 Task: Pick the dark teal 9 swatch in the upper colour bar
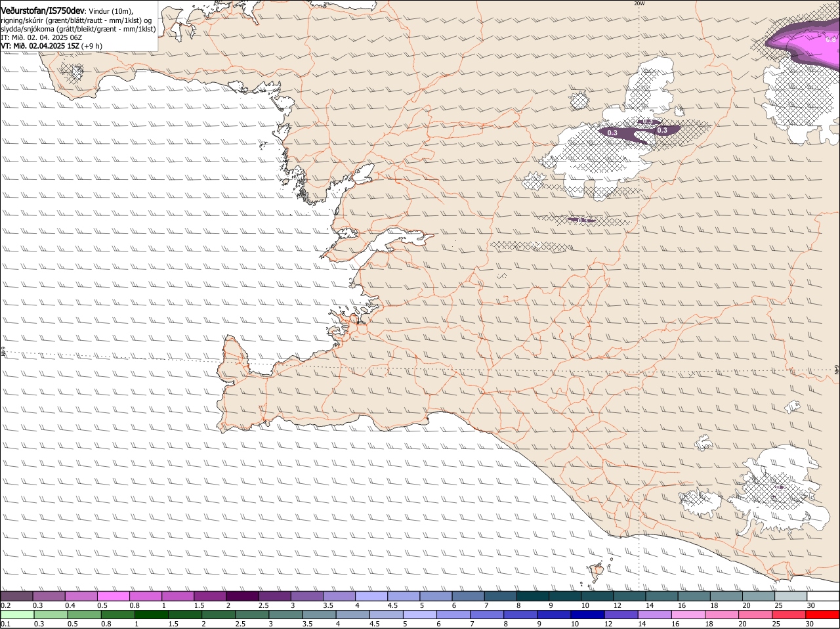(x=564, y=596)
